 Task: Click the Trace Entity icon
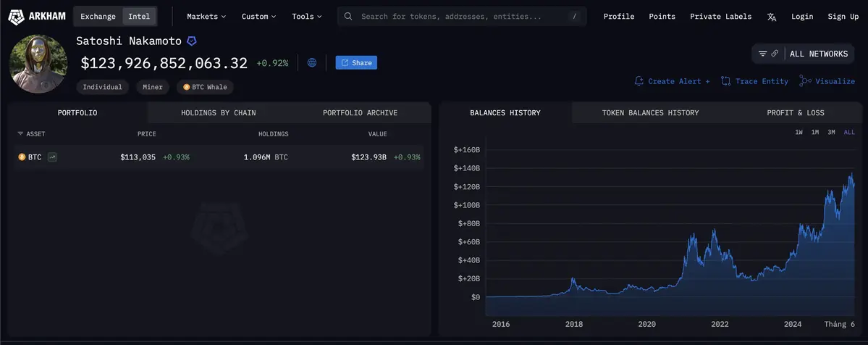(x=725, y=81)
